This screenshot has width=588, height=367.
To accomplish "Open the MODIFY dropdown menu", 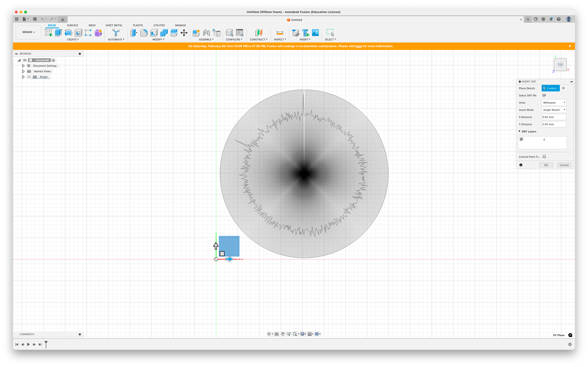I will click(x=158, y=39).
